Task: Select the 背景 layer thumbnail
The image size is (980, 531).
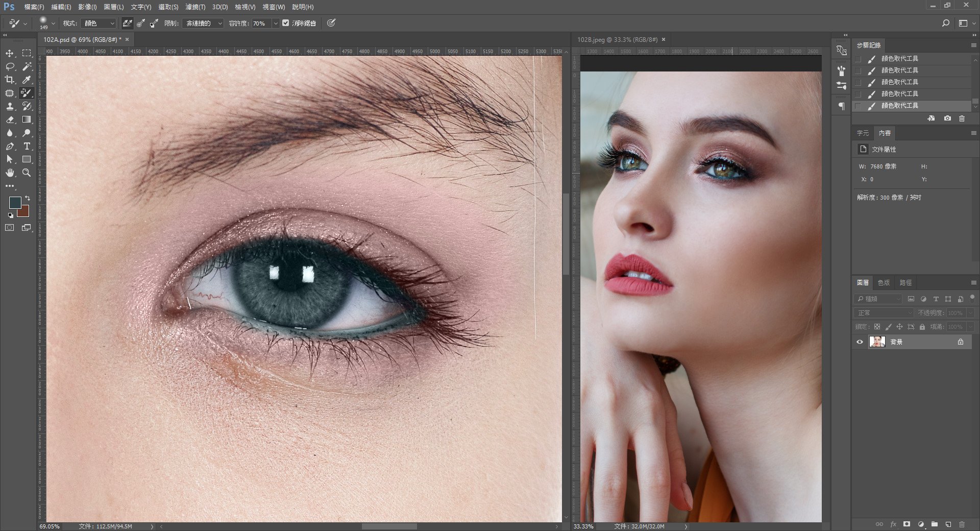Action: point(877,342)
